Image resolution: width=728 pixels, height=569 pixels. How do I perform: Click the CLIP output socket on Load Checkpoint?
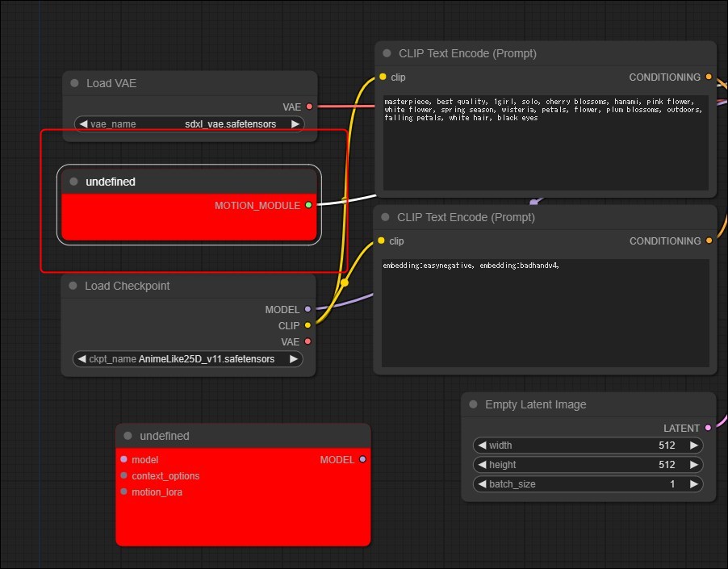click(308, 325)
